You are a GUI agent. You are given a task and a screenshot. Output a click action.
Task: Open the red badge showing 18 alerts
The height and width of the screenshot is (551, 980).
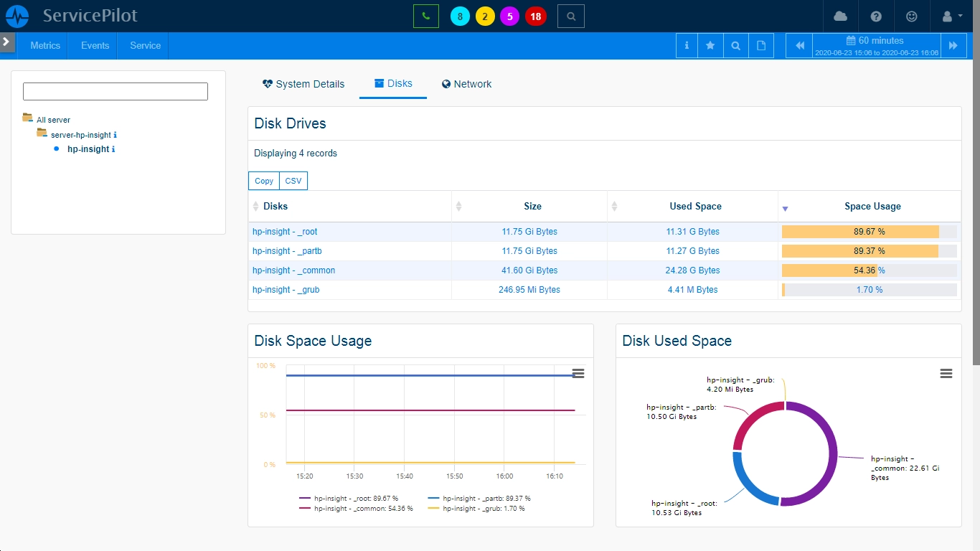pos(535,16)
